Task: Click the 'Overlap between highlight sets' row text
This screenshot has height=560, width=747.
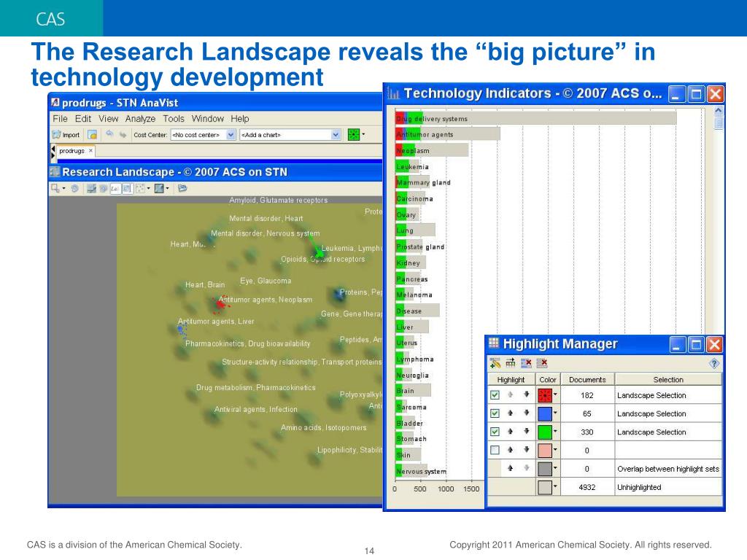Action: click(x=668, y=469)
